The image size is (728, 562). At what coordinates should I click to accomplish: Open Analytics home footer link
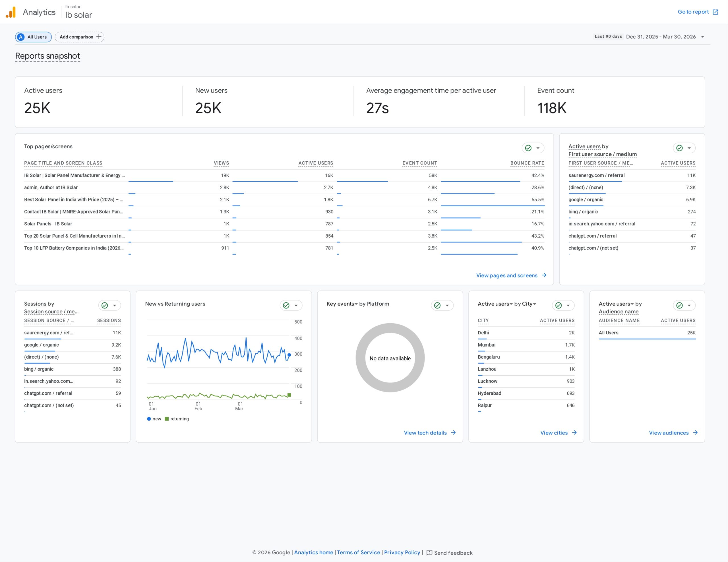[313, 552]
